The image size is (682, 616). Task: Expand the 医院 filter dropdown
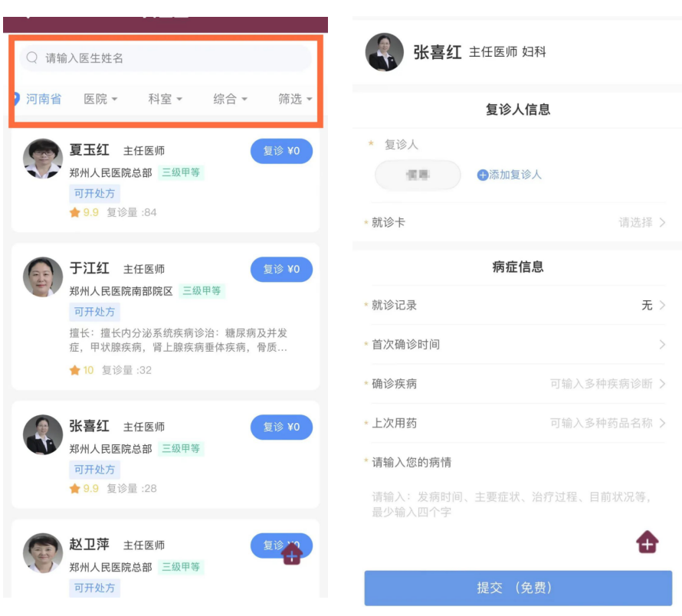point(100,99)
